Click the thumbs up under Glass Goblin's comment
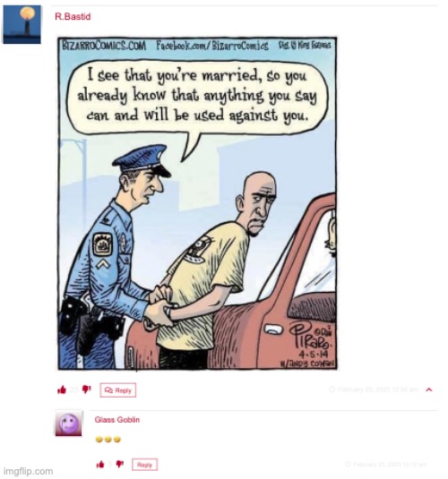Viewport: 448px width, 479px height. tap(100, 465)
